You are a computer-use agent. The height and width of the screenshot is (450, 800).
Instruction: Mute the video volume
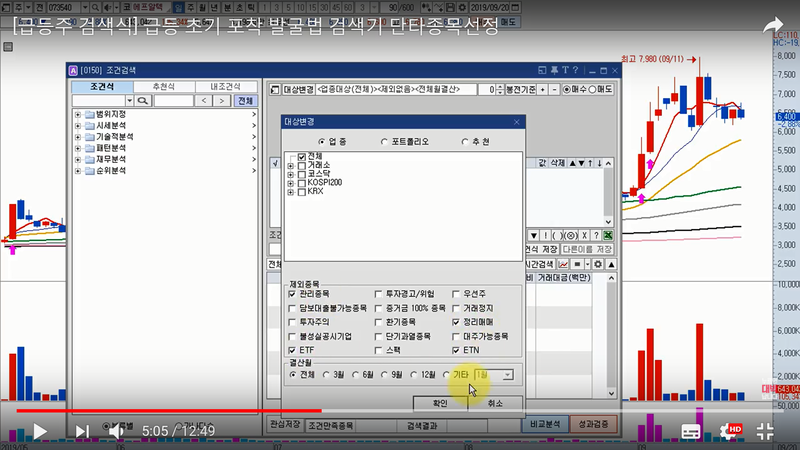[116, 432]
